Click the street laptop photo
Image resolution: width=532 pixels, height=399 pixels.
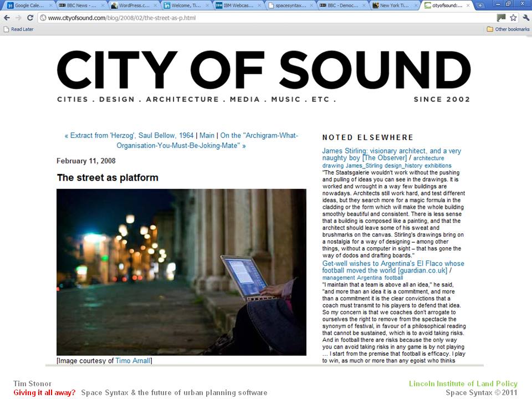pos(181,272)
